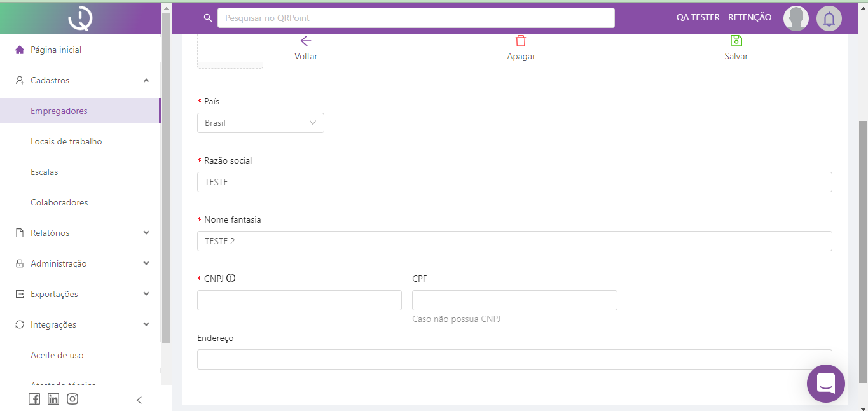Focus the Pesquisar no QRPoint search box
Image resolution: width=868 pixels, height=411 pixels.
coord(415,18)
